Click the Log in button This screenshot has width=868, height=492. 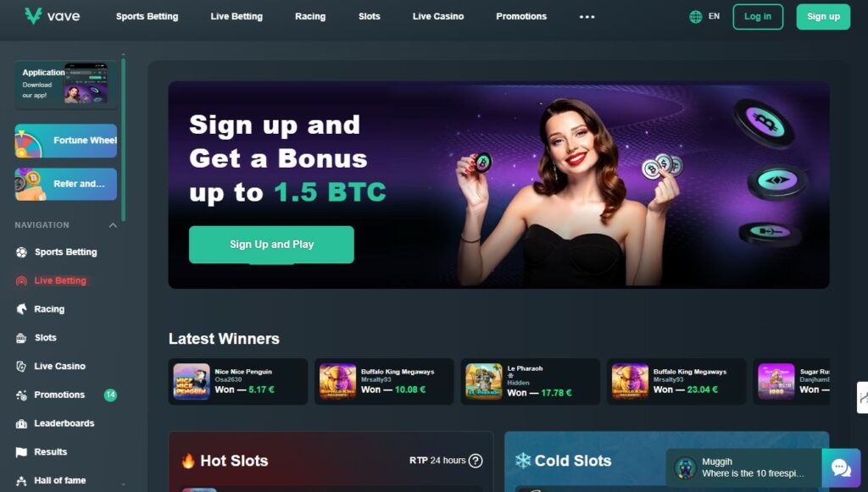[758, 17]
